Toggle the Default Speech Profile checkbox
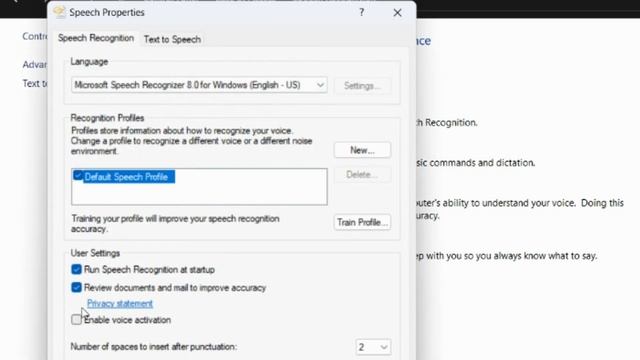The image size is (640, 360). tap(78, 176)
